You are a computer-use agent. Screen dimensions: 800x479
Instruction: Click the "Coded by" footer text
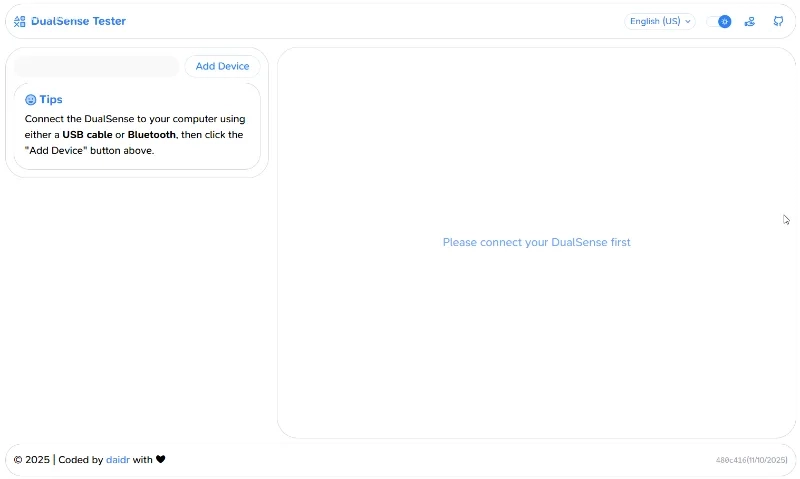pos(80,460)
